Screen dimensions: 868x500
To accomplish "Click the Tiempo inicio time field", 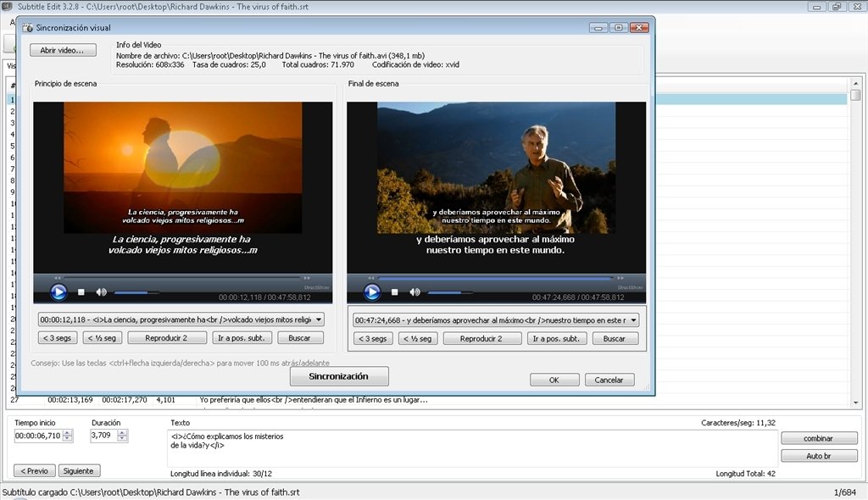I will tap(38, 436).
